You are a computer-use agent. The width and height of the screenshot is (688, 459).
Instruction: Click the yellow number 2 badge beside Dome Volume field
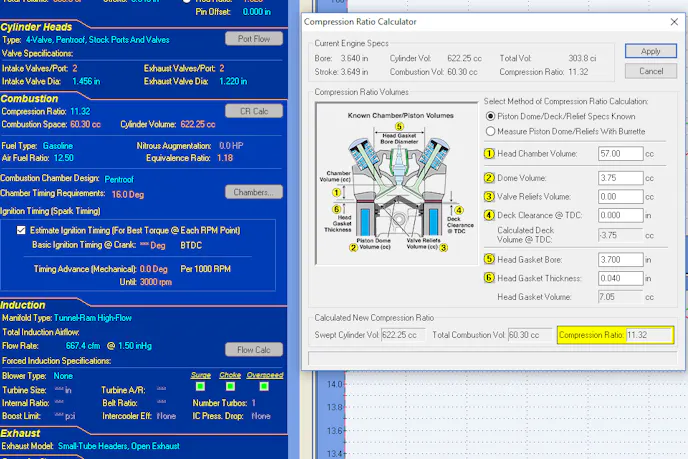[x=490, y=179]
